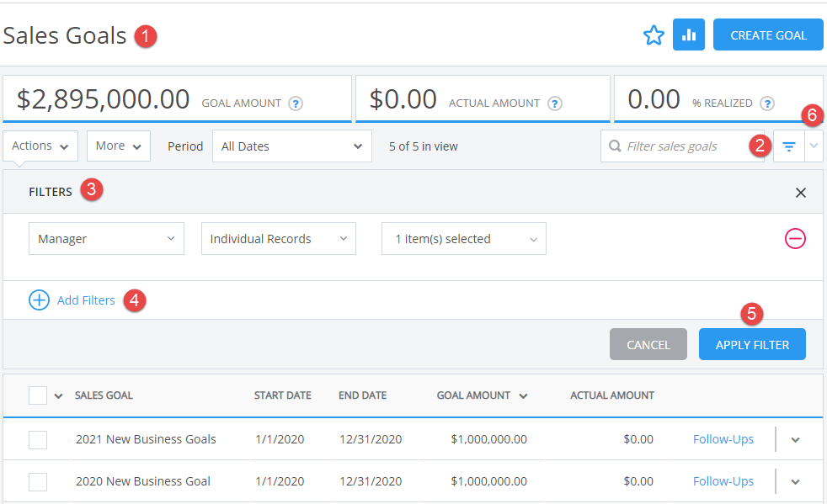Open Follow-Ups for 2020 New Business Goal
827x504 pixels.
click(x=723, y=481)
